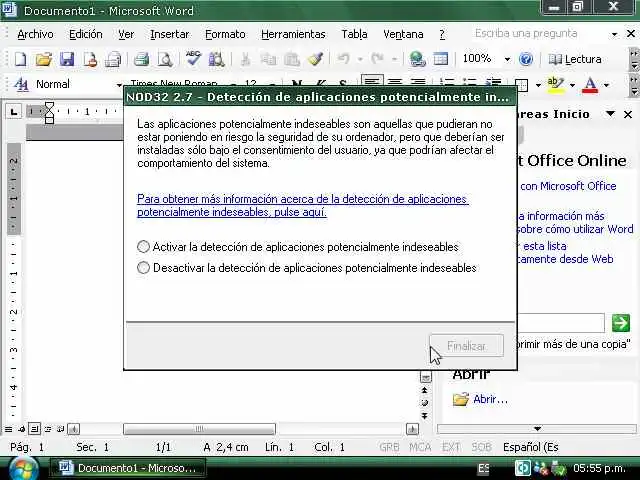Toggle EXT extend selection in status bar
640x480 pixels.
(451, 447)
